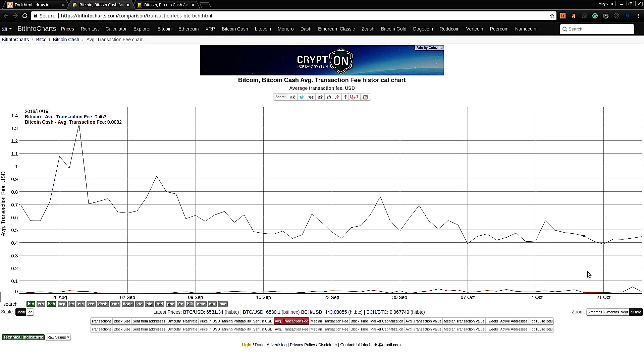The width and height of the screenshot is (644, 362).
Task: Click the BitInfoCharts breadcrumb link
Action: click(x=15, y=40)
